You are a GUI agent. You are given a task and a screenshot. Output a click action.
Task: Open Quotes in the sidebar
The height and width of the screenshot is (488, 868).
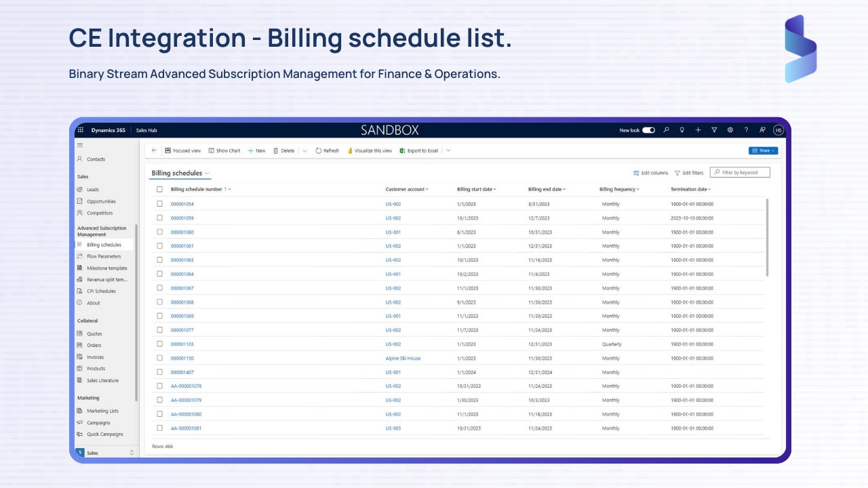tap(94, 333)
